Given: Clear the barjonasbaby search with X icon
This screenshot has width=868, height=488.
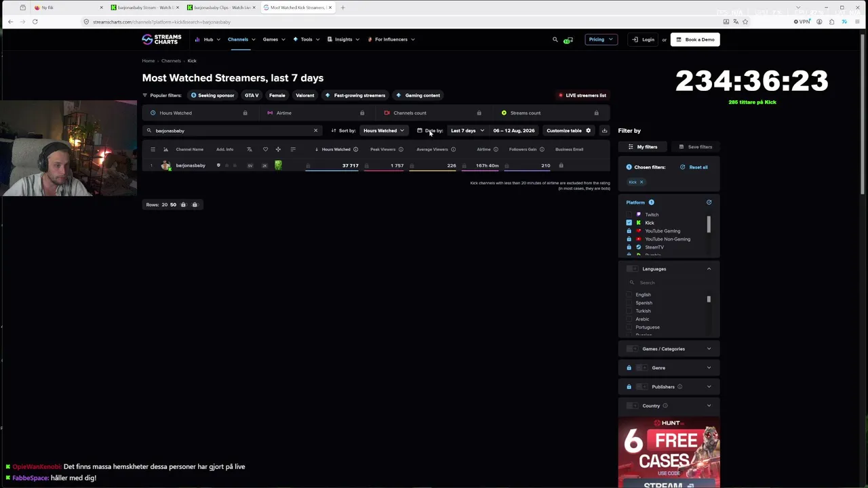Looking at the screenshot, I should coord(315,130).
